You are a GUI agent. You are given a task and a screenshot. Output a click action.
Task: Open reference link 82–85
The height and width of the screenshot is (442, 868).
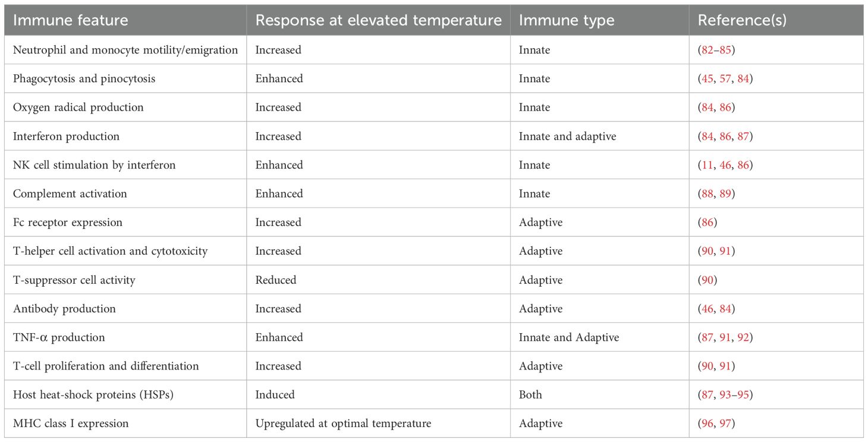[x=716, y=50]
